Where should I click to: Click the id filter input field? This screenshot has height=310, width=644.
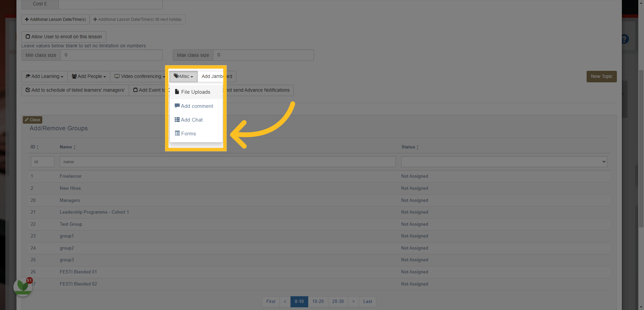(43, 162)
